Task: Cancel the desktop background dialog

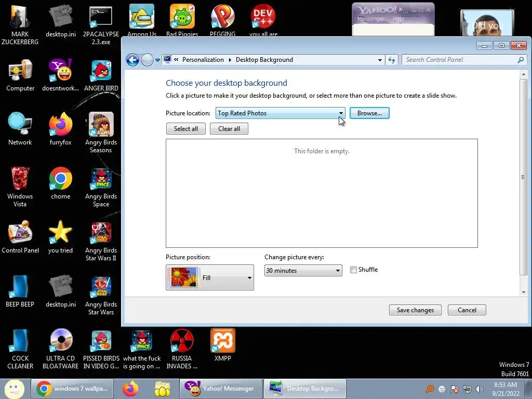Action: pos(467,310)
